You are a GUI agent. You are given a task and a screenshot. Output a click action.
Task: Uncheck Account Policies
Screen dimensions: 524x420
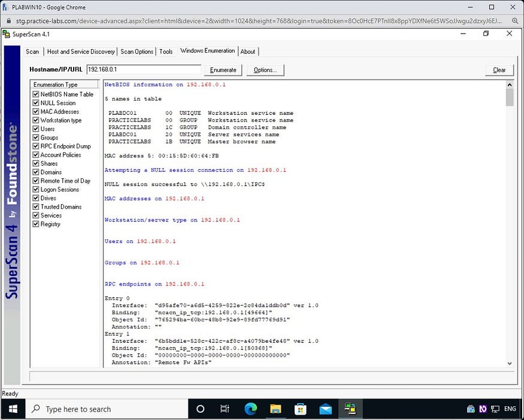coord(36,155)
